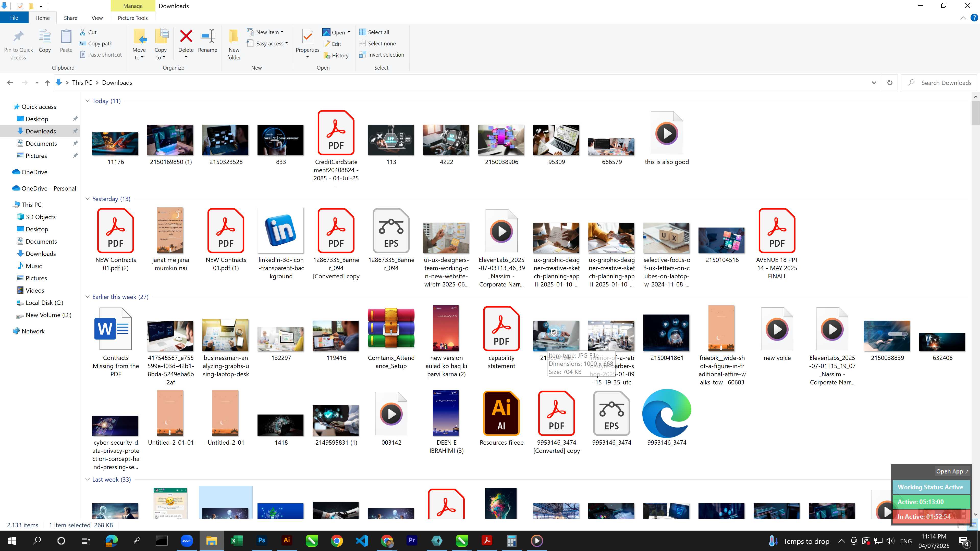Open the dropdown arrow beside Open
Image resolution: width=980 pixels, height=551 pixels.
click(x=349, y=32)
